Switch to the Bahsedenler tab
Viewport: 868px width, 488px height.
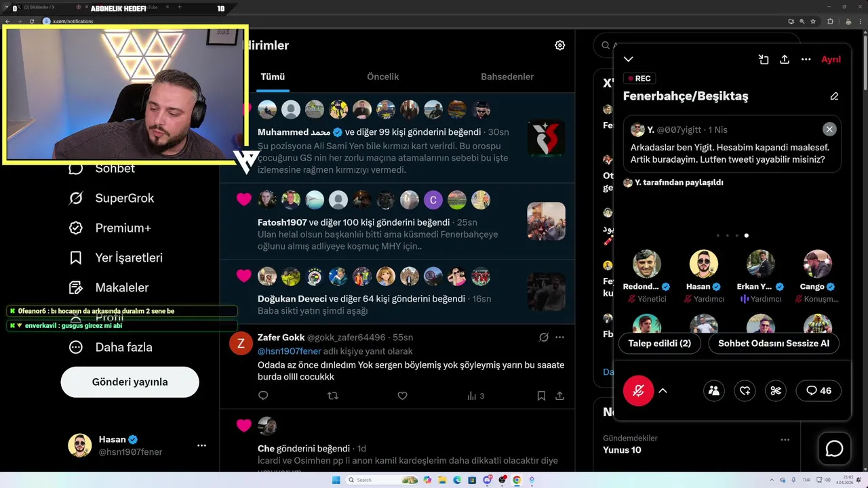[x=507, y=77]
